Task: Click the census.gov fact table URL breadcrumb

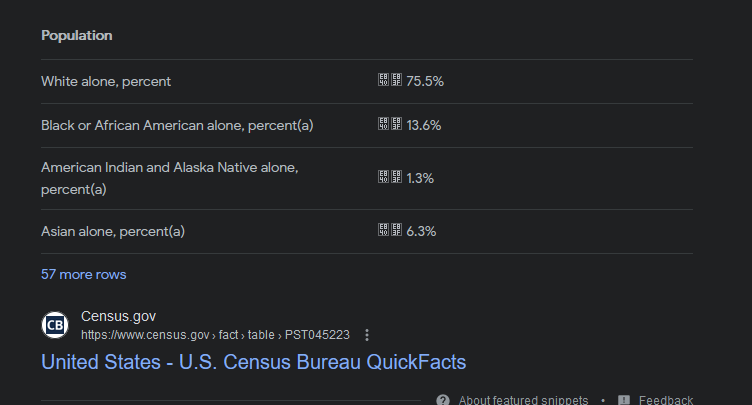Action: [215, 335]
